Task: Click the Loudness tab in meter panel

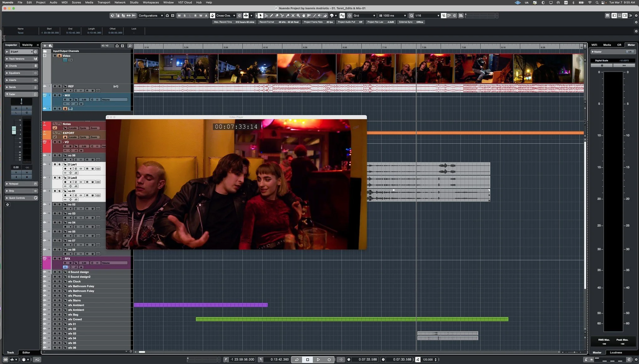Action: pos(616,352)
